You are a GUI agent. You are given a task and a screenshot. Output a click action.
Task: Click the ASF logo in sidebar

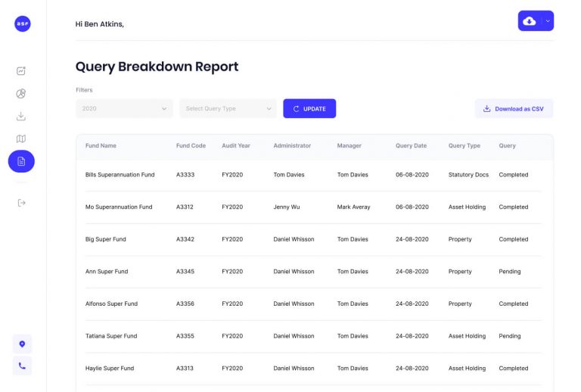click(x=22, y=23)
